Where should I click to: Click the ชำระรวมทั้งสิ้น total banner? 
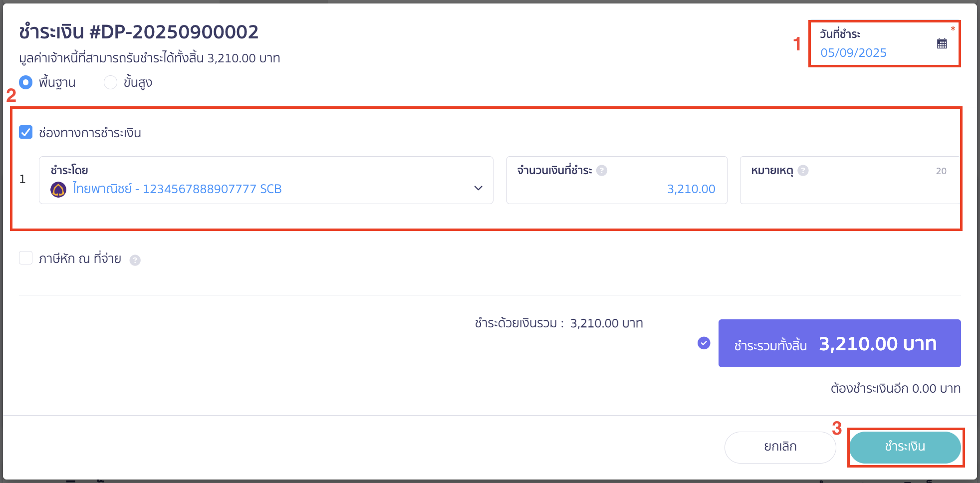coord(840,343)
